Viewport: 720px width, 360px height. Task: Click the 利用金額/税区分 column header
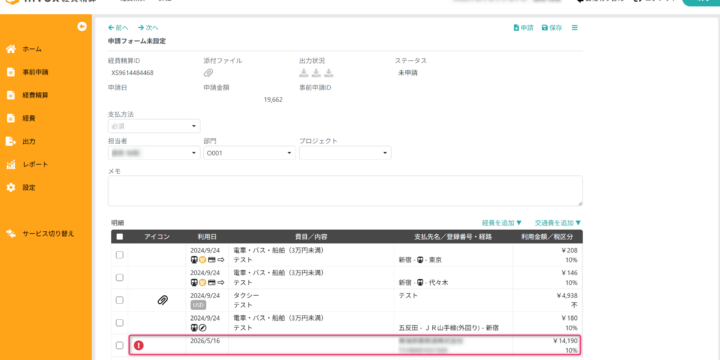coord(547,237)
